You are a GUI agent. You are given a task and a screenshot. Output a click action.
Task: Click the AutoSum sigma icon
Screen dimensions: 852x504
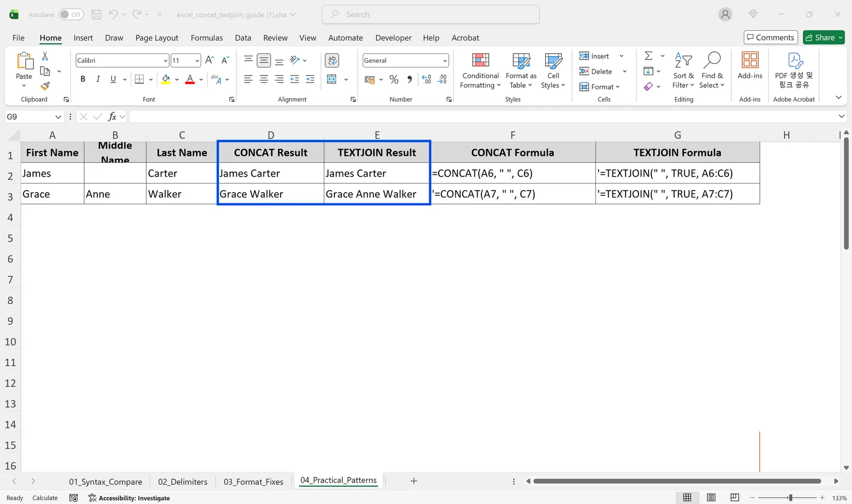coord(649,56)
